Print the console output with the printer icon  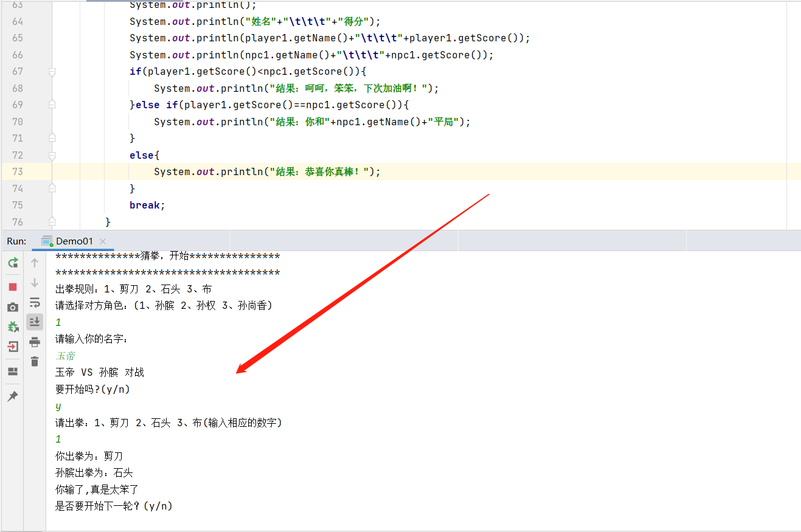click(35, 342)
